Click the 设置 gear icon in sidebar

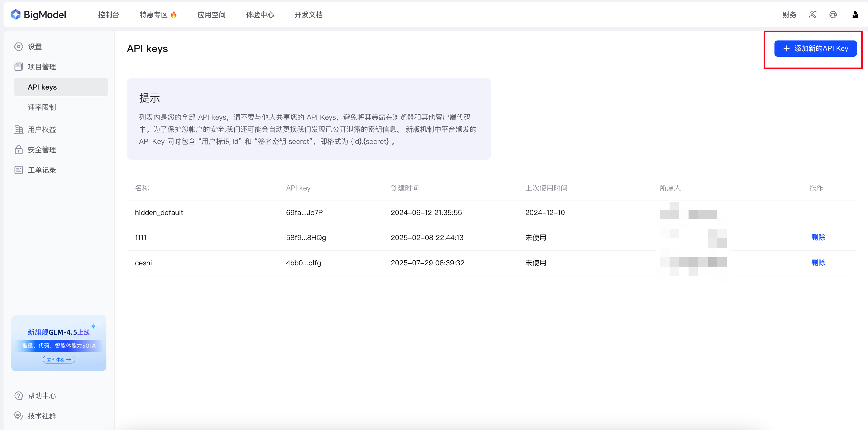18,47
